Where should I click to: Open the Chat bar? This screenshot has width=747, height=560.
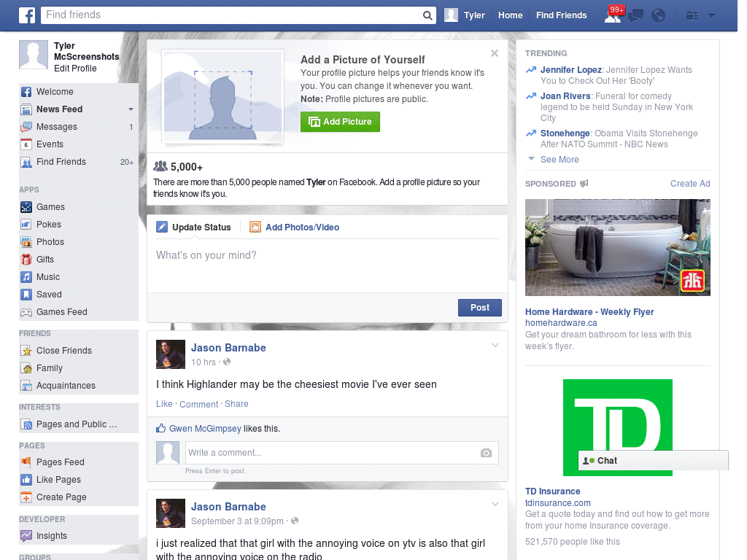(x=653, y=461)
